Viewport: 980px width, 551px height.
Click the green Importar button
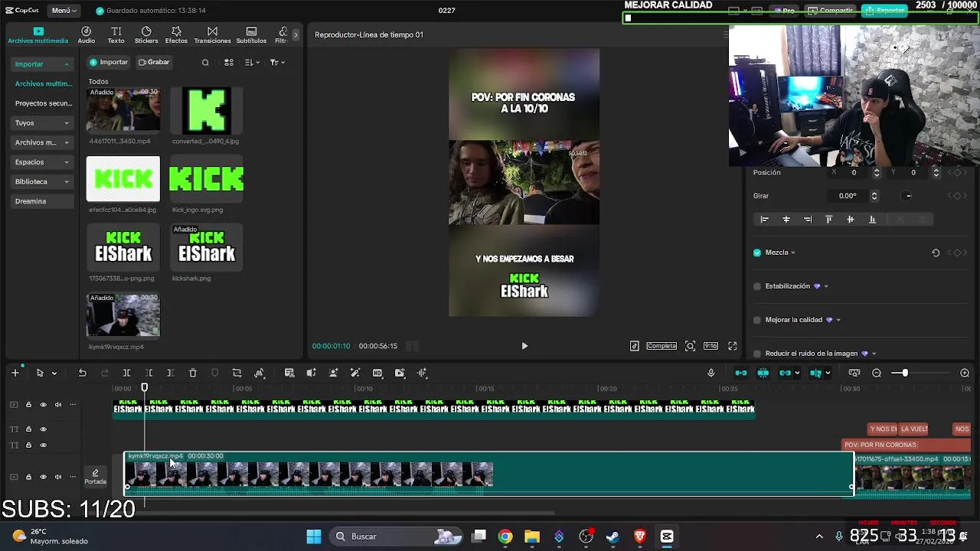point(109,62)
